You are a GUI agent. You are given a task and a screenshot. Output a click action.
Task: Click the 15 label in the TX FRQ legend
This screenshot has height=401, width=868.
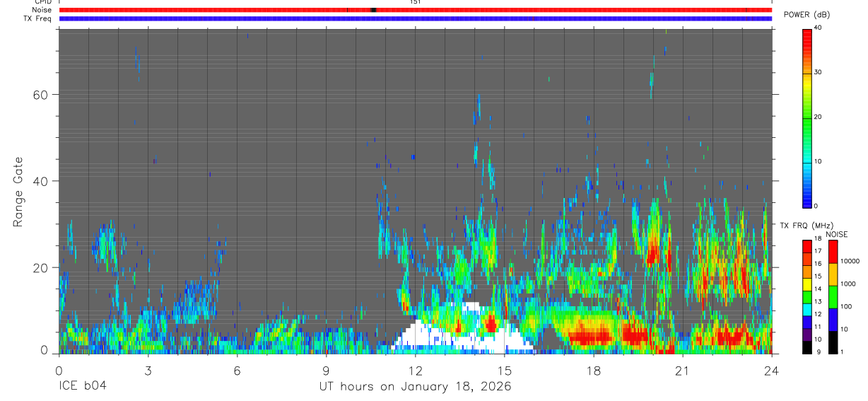(819, 277)
